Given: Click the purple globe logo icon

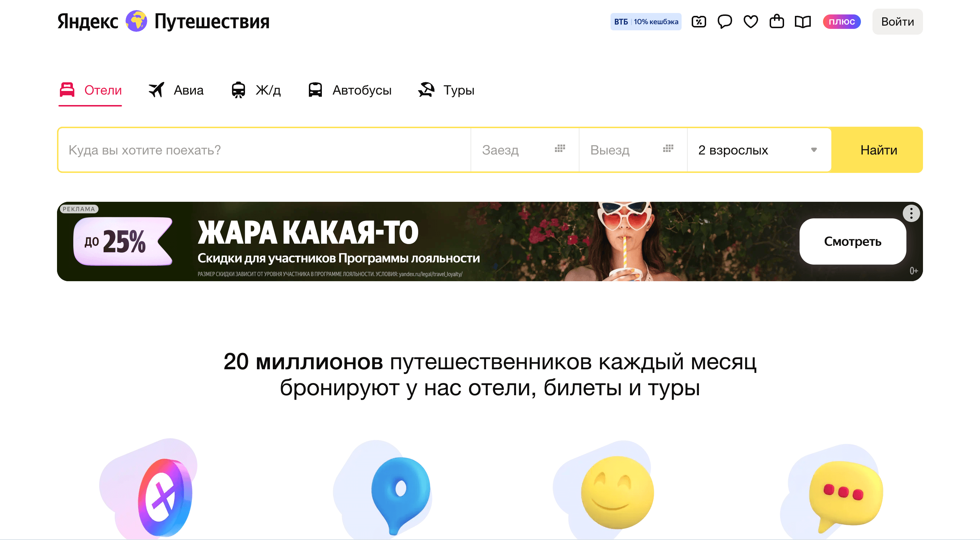Looking at the screenshot, I should click(x=136, y=21).
